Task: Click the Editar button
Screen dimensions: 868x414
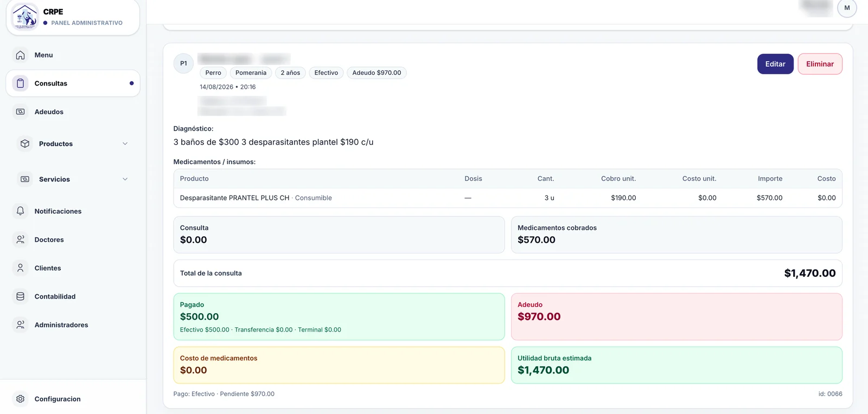Action: click(x=775, y=64)
